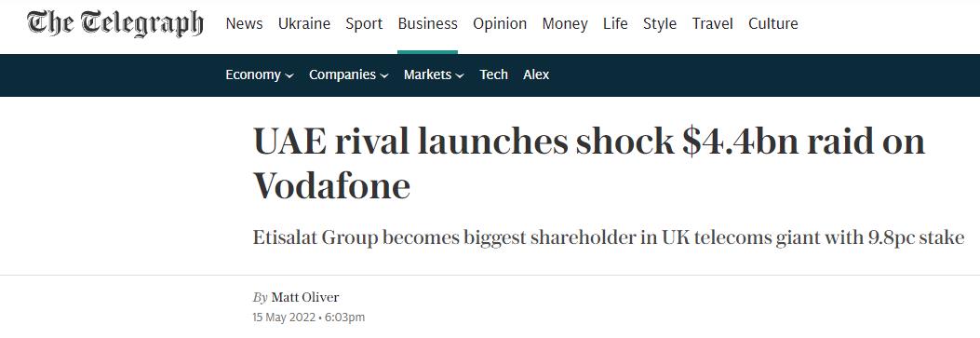Open the Life section
The image size is (980, 338).
[615, 23]
